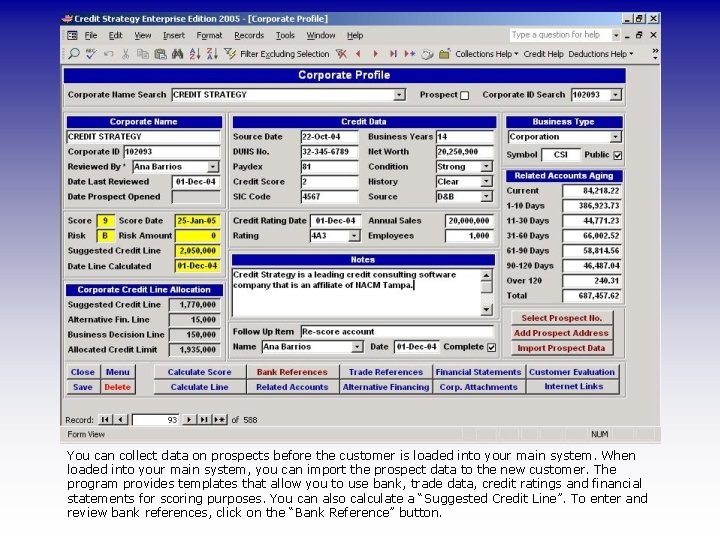Click the folder icon in toolbar
This screenshot has height=540, width=720.
[x=444, y=54]
